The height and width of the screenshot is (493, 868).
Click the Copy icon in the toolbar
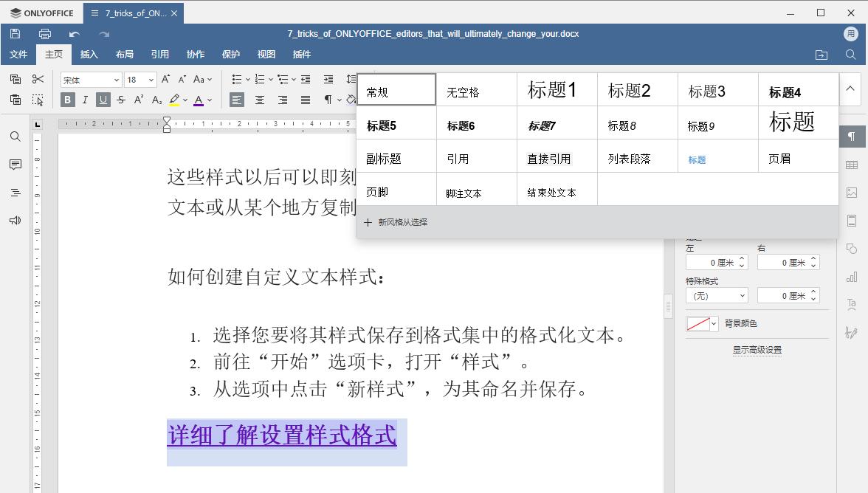[15, 79]
